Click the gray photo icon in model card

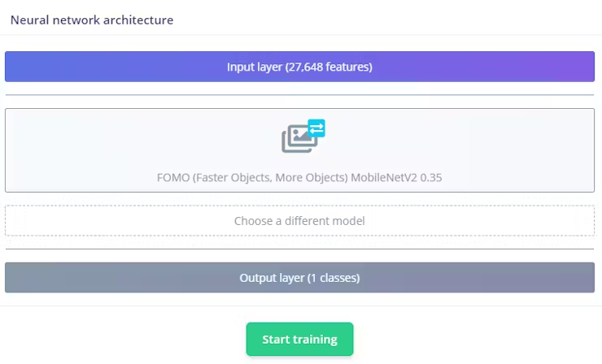(x=299, y=139)
